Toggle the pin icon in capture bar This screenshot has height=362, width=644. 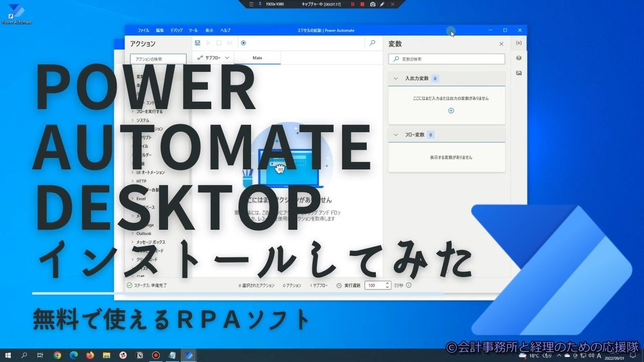click(260, 4)
